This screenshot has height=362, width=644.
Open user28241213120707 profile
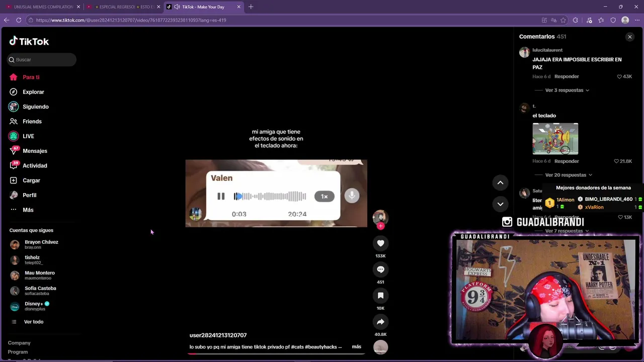[x=218, y=335]
